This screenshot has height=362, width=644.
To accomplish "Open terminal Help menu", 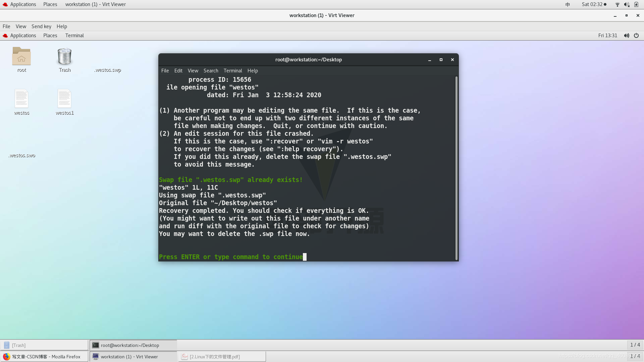I will point(253,71).
